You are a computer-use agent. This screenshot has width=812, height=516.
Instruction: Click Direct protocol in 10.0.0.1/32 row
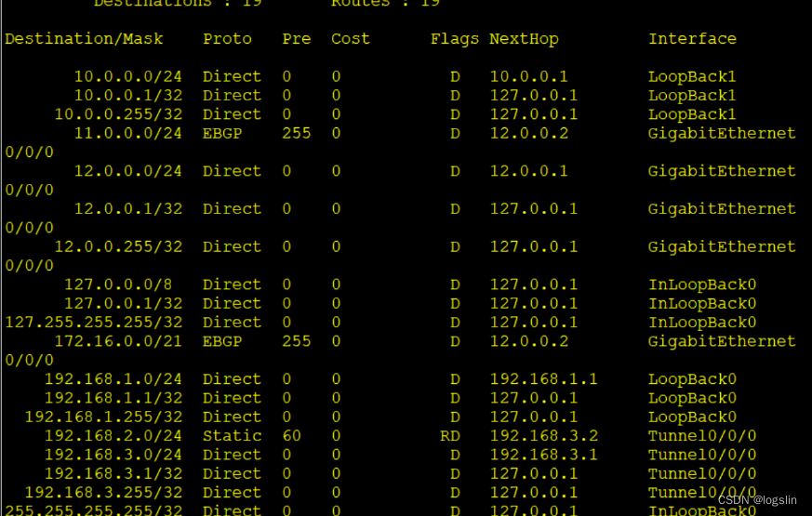(232, 96)
